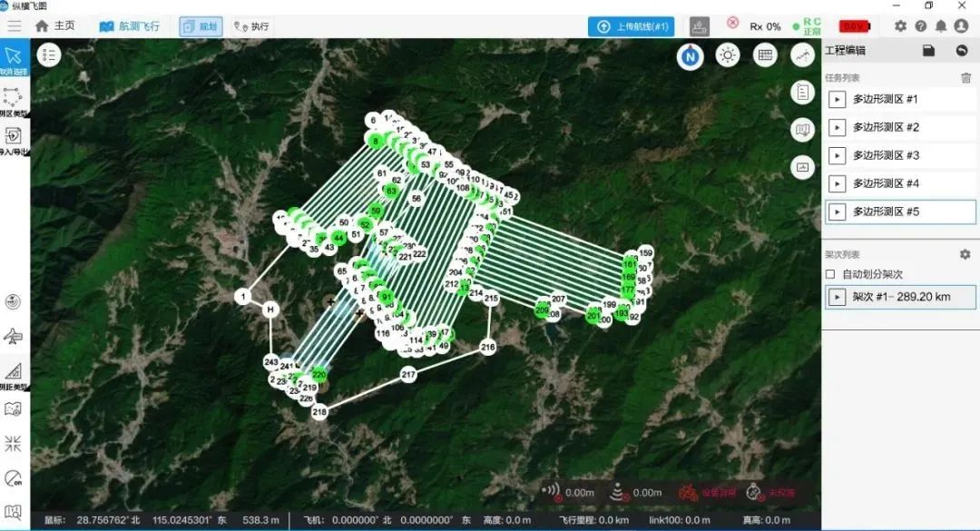Click the radio signal 0.00m status icon
Viewport: 980px width, 531px height.
pyautogui.click(x=551, y=492)
